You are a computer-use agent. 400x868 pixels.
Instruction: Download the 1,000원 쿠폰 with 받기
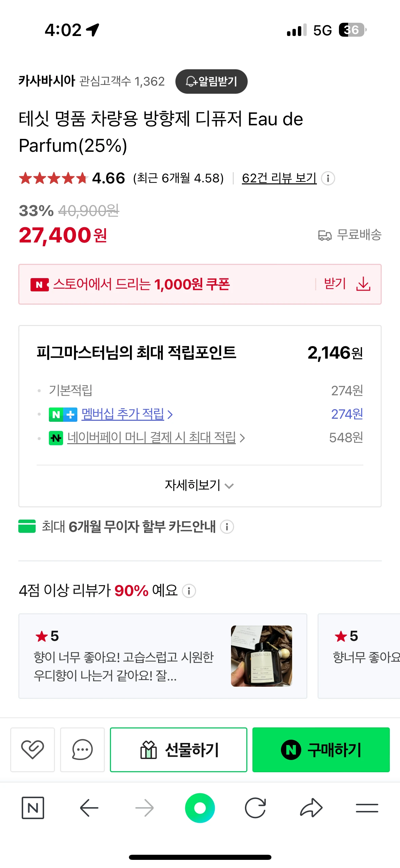click(347, 284)
